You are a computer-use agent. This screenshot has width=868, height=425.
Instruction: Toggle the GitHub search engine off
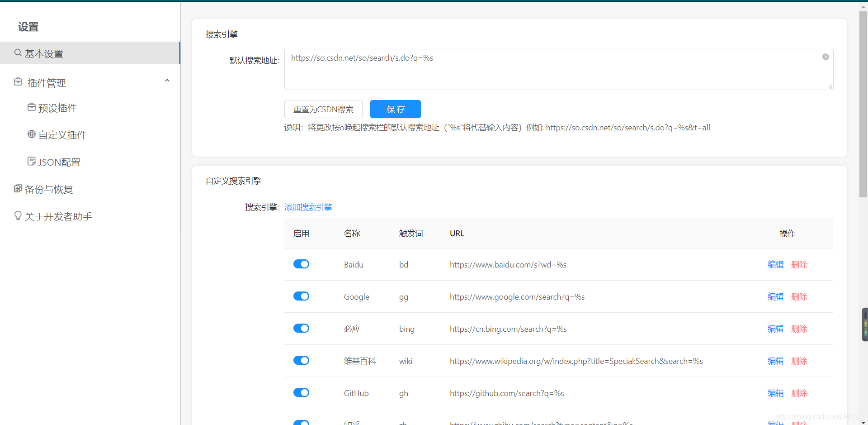(301, 392)
